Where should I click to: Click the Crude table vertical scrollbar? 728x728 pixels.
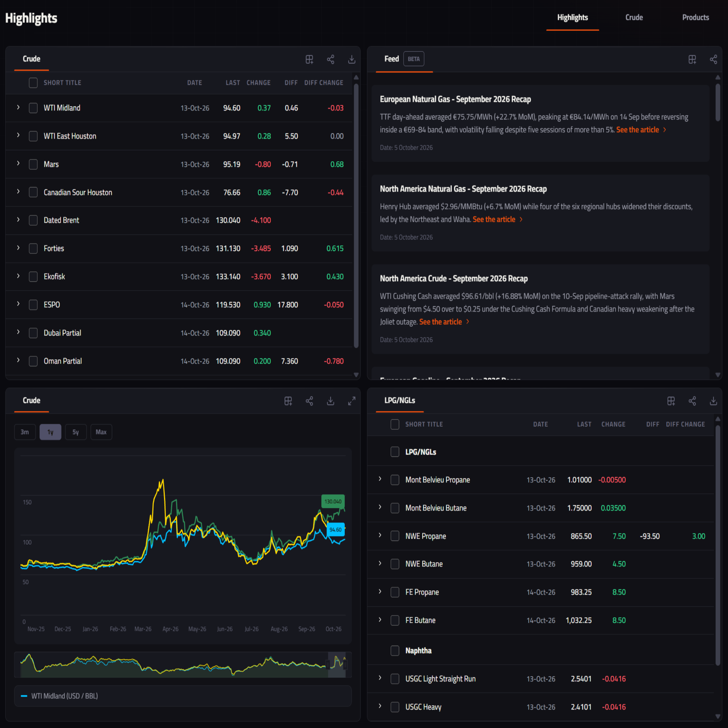click(356, 216)
